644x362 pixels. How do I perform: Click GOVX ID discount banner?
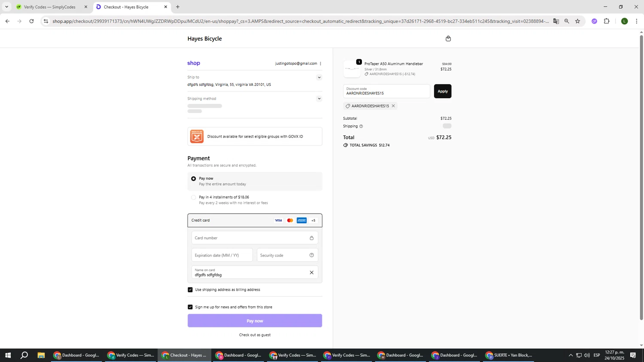tap(255, 136)
